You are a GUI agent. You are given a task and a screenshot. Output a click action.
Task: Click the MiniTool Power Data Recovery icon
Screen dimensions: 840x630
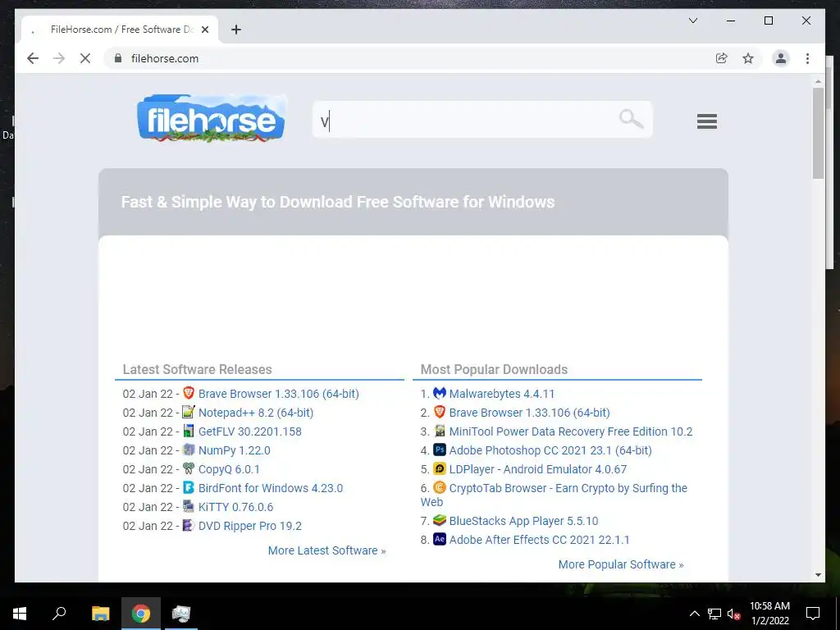(440, 431)
